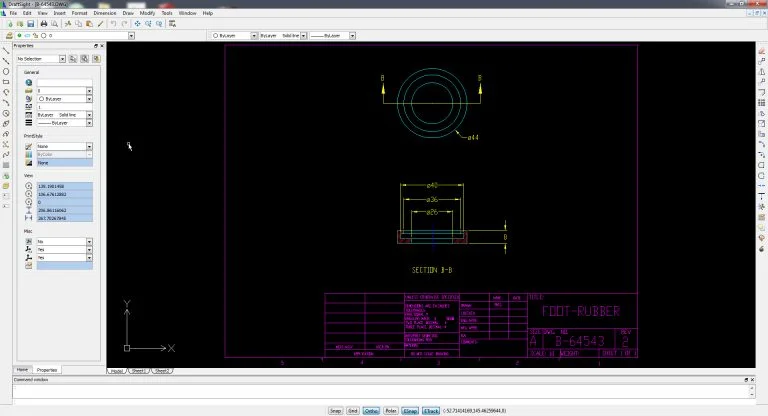Toggle ESnap in the status bar
Image resolution: width=768 pixels, height=416 pixels.
coord(410,410)
